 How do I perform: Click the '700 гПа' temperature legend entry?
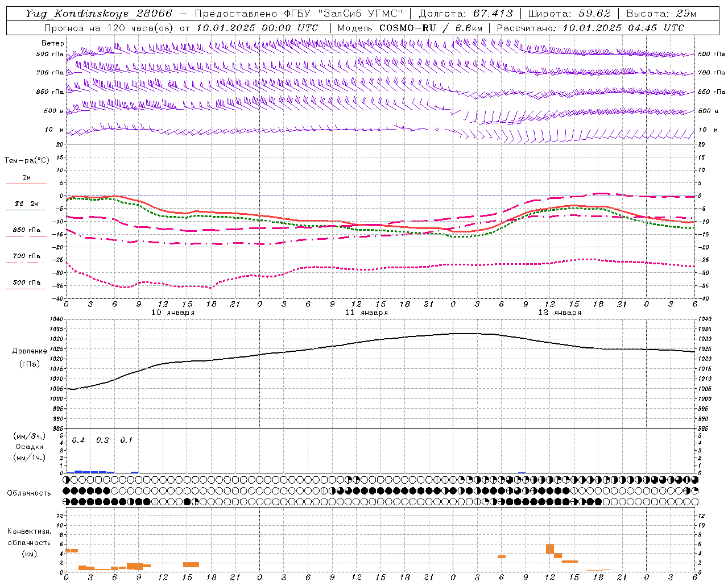(x=26, y=256)
